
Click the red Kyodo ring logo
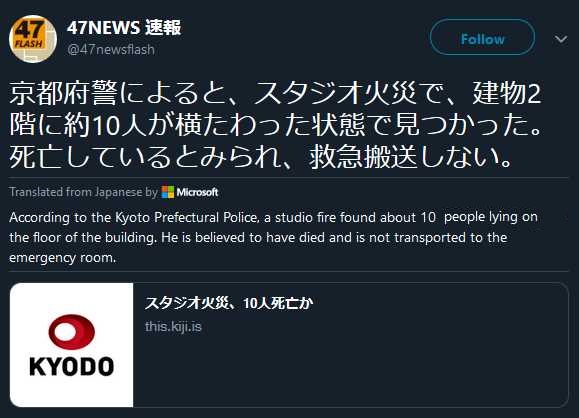click(x=72, y=332)
